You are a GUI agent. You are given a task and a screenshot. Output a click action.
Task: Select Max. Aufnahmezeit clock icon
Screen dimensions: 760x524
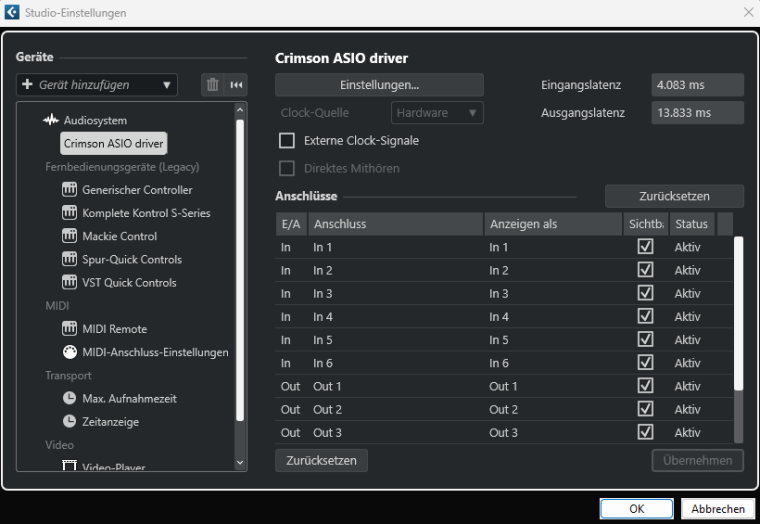click(x=70, y=398)
